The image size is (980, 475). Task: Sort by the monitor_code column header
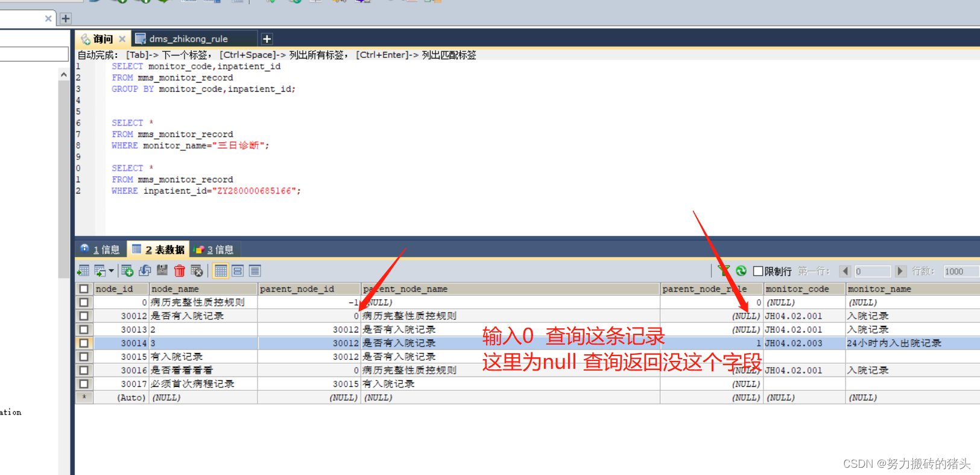pos(805,289)
